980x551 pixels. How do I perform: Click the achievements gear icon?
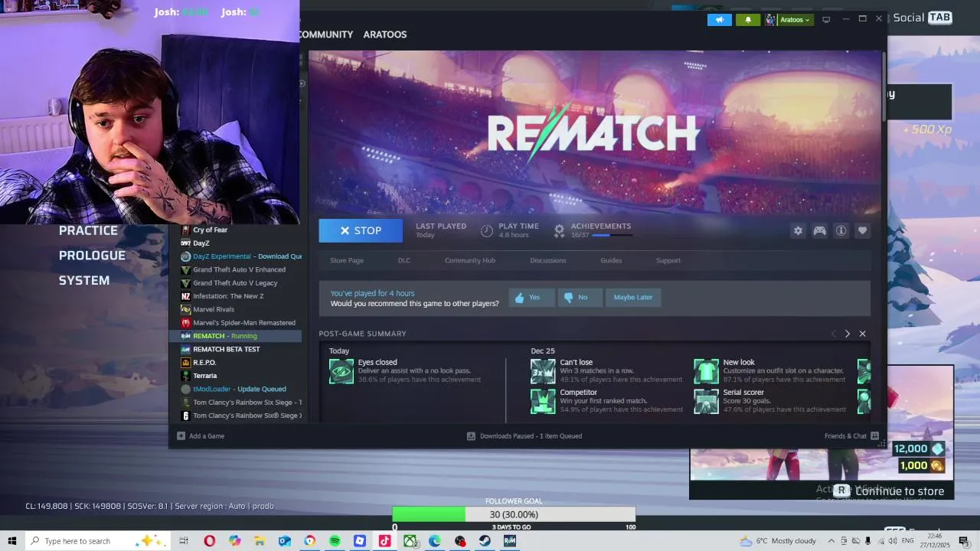560,230
